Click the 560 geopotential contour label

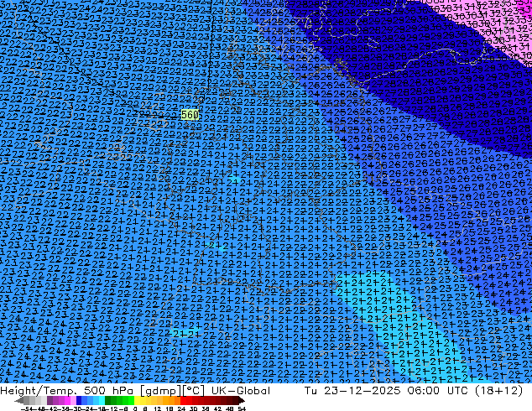tap(190, 115)
